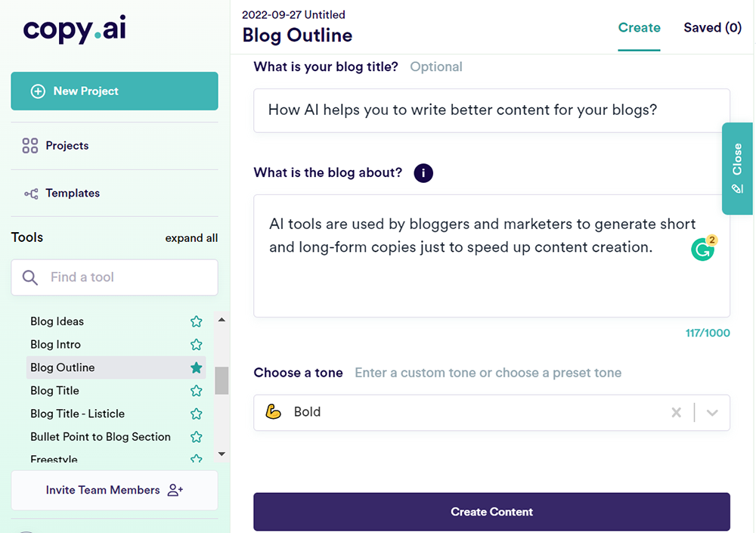This screenshot has width=756, height=533.
Task: Select the Create tab
Action: 639,28
